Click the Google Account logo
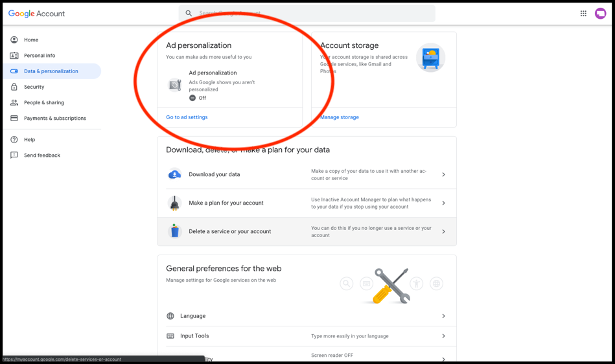The image size is (615, 364). pyautogui.click(x=36, y=14)
